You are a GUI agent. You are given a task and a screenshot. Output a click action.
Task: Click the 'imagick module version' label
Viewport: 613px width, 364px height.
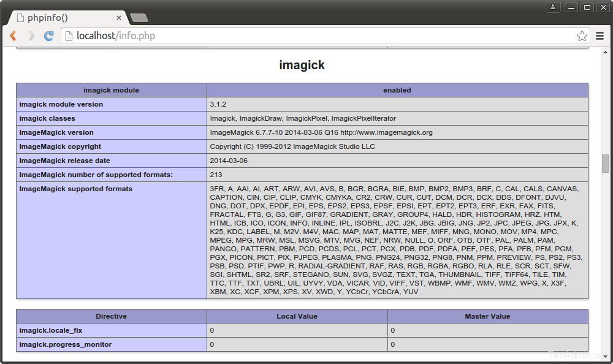click(61, 104)
